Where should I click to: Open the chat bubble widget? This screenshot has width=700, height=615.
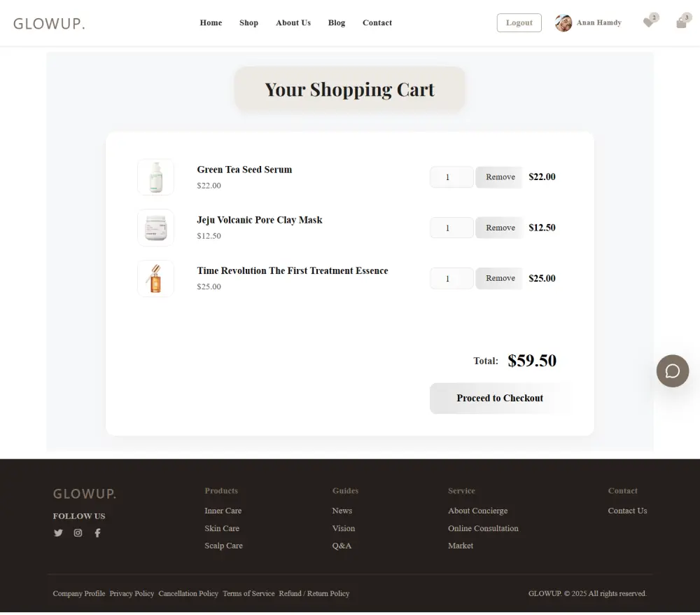pyautogui.click(x=672, y=371)
